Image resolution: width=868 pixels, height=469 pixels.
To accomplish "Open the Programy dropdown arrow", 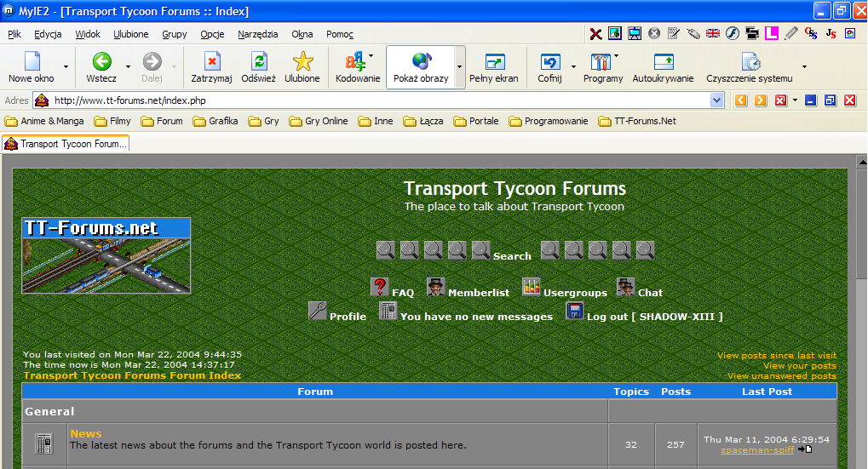I will click(616, 55).
